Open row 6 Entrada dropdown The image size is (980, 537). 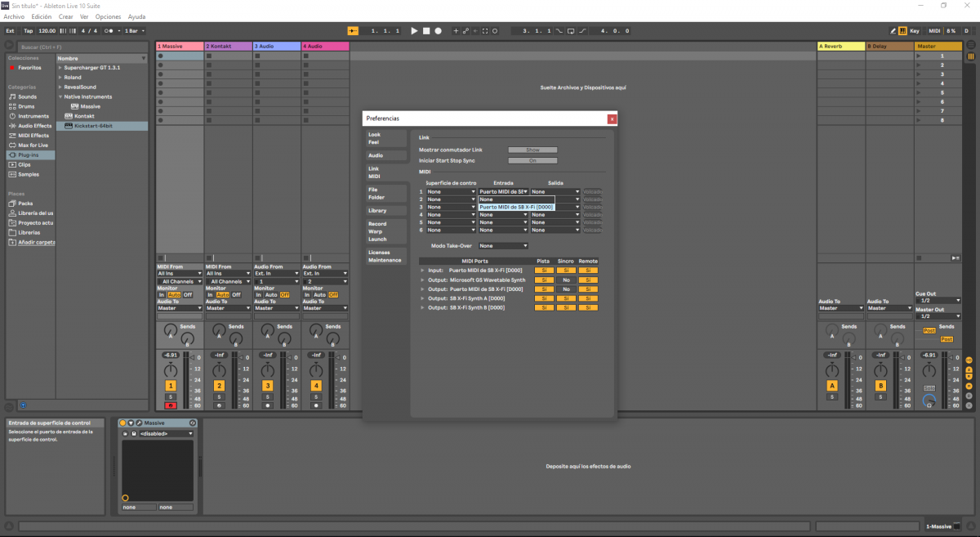503,230
